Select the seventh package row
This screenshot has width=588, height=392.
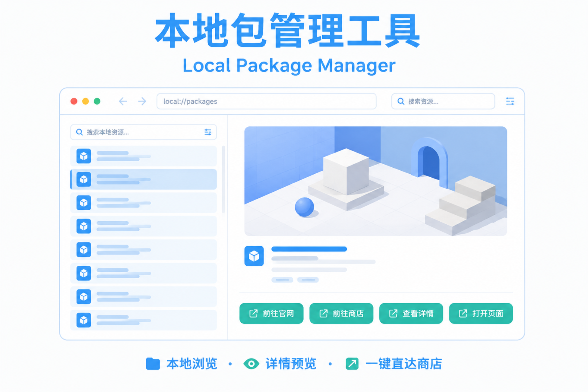[x=144, y=297]
